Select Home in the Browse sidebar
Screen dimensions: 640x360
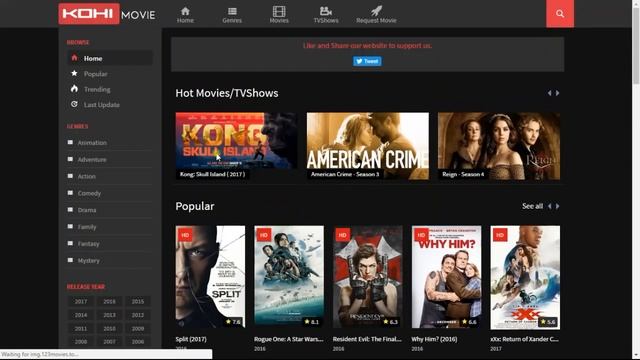click(110, 58)
